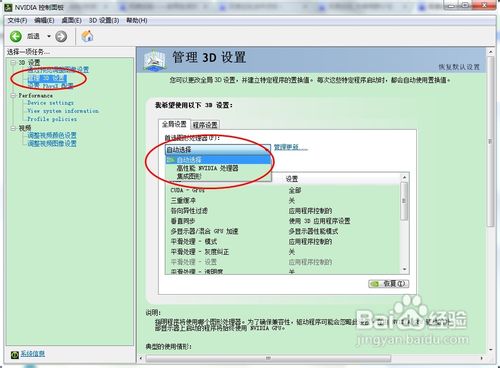
Task: Click the main pane vertical scrollbar thumb
Action: pos(490,141)
